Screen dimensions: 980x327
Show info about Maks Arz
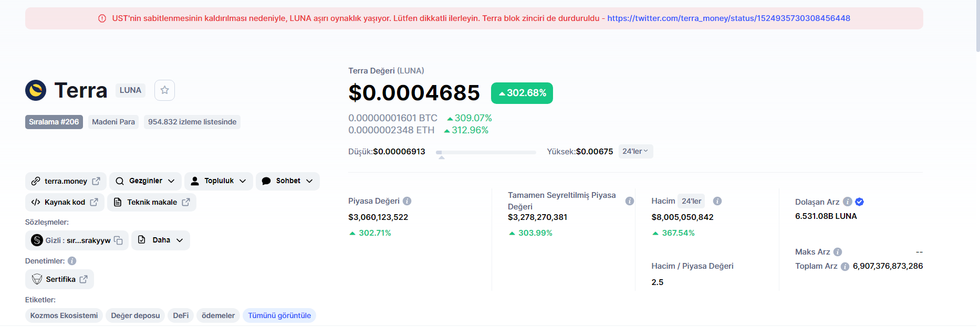point(838,252)
